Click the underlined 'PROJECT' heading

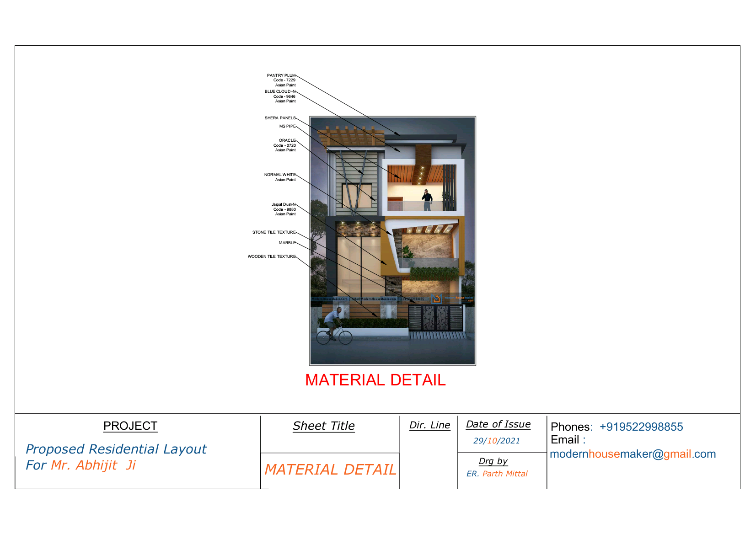[x=130, y=426]
